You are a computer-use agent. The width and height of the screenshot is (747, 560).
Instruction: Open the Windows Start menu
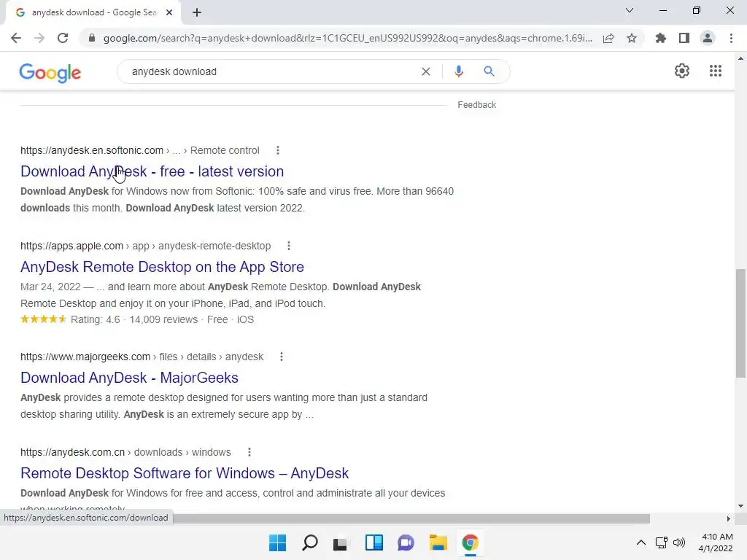(277, 542)
